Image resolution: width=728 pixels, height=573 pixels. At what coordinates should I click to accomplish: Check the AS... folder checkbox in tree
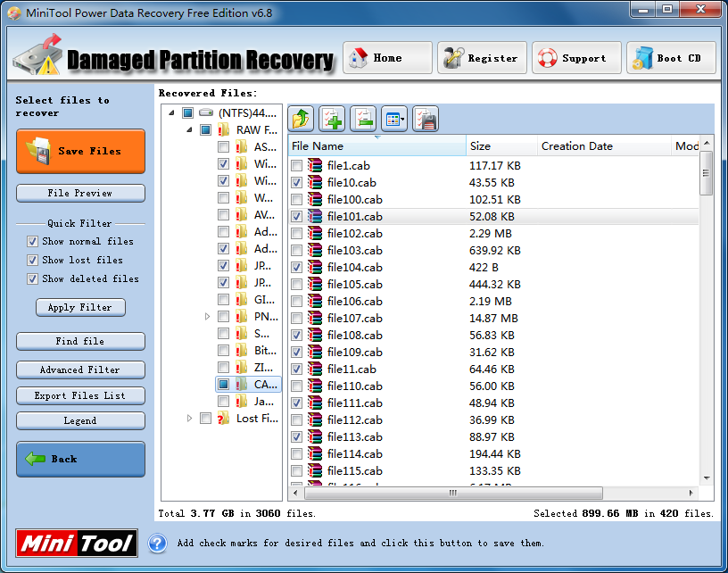[x=223, y=147]
